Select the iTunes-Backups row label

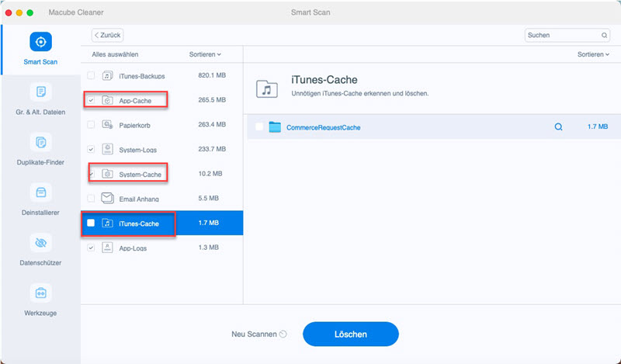click(x=142, y=75)
